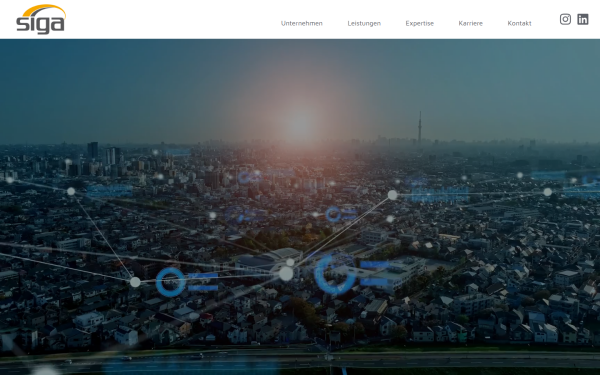This screenshot has height=375, width=600.
Task: Click the siga logo to go home
Action: coord(41,20)
